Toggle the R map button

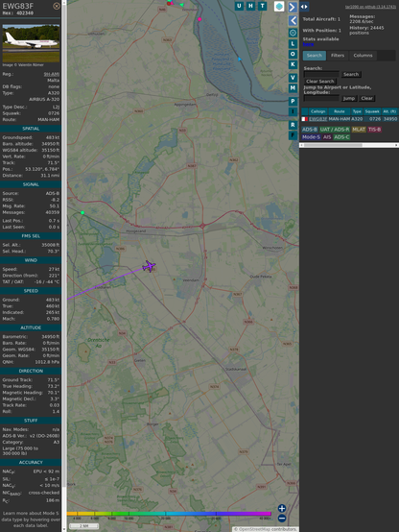tap(293, 125)
